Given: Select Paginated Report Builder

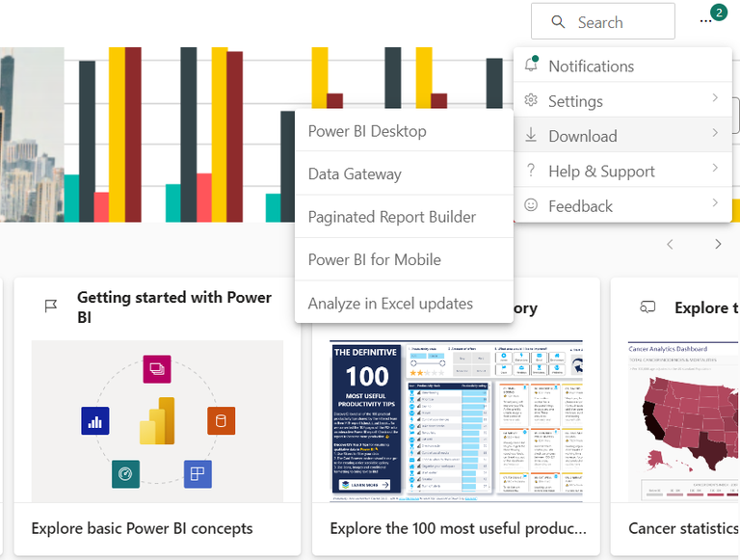Looking at the screenshot, I should [x=392, y=217].
